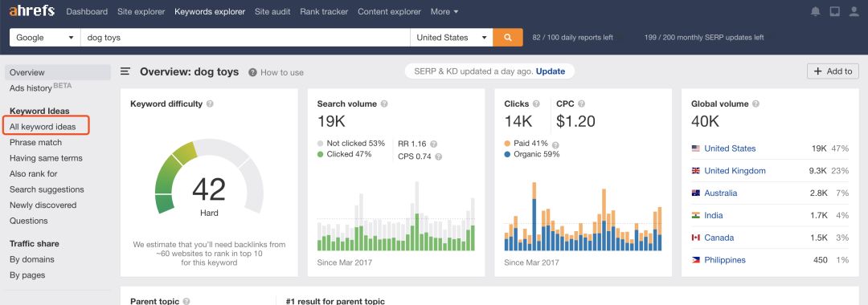This screenshot has height=305, width=868.
Task: Click the Search volume help icon
Action: [x=384, y=104]
